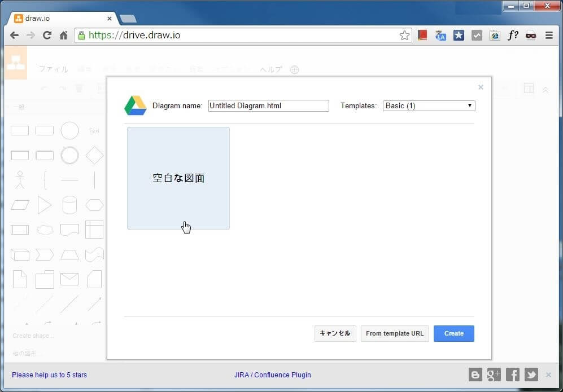Open the Templates dropdown showing Basic (1)
Viewport: 563px width, 392px height.
(429, 105)
